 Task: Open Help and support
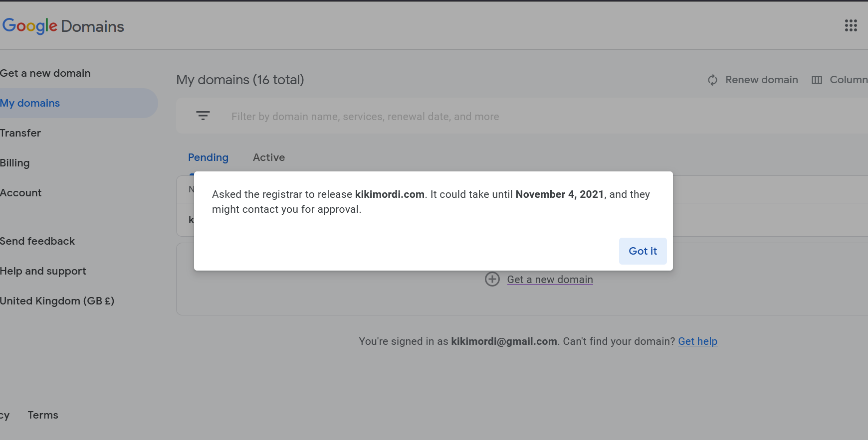click(43, 271)
